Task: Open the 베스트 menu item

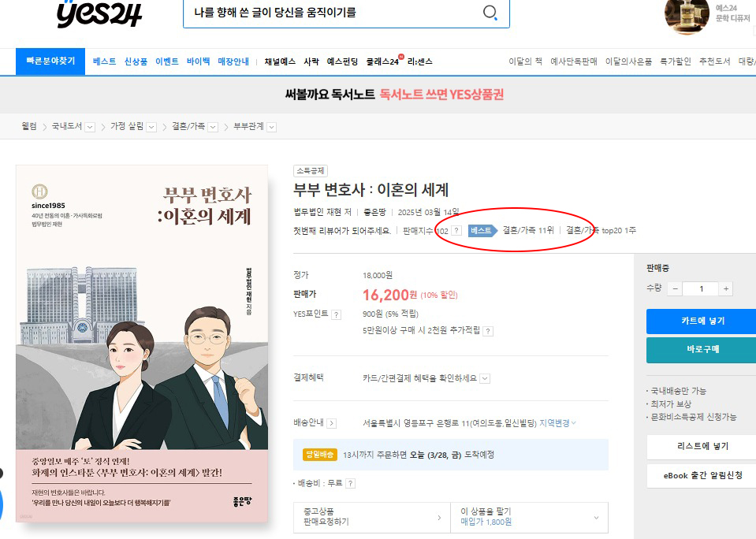Action: [x=104, y=61]
